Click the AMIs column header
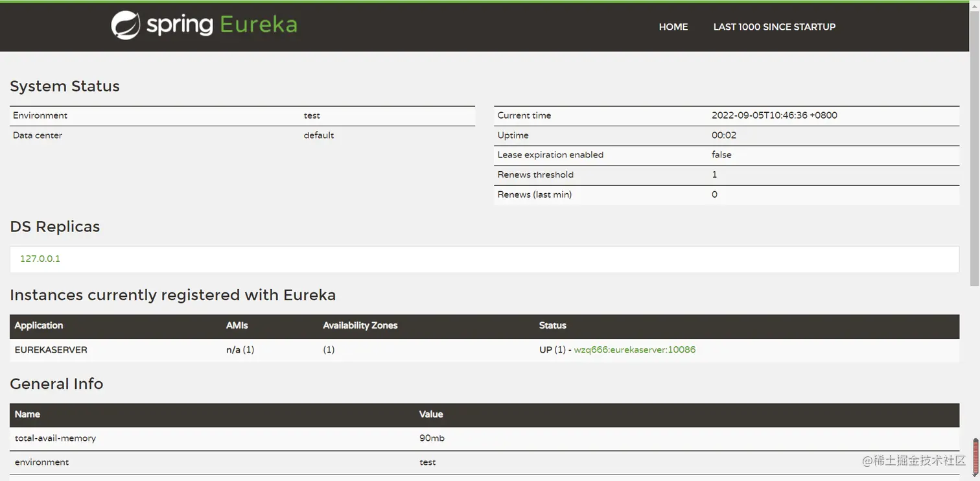The width and height of the screenshot is (980, 481). pos(237,325)
